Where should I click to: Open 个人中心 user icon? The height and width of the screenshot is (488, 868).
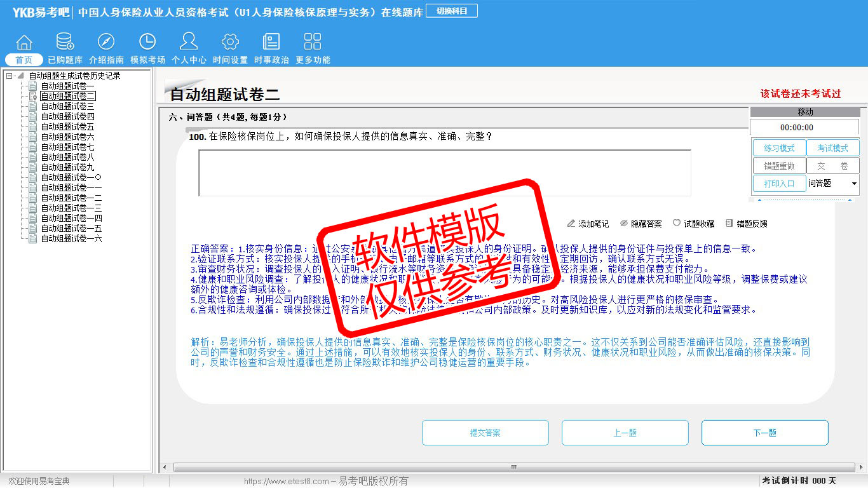coord(189,43)
